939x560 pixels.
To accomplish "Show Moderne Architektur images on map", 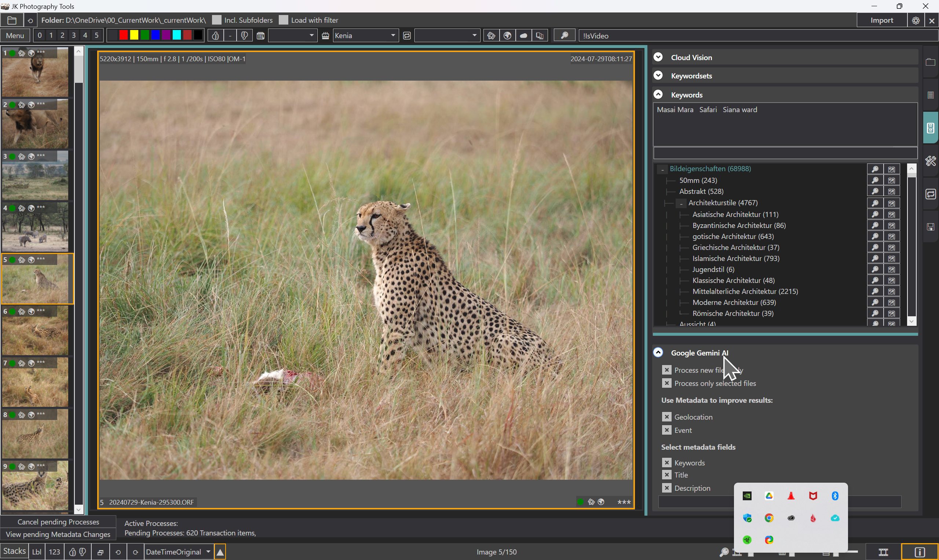I will click(891, 302).
